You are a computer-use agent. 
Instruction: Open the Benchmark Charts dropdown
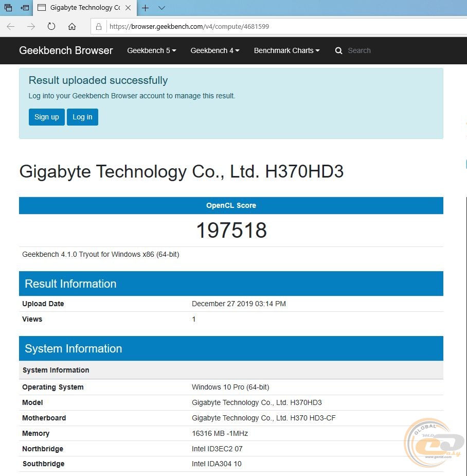coord(286,50)
